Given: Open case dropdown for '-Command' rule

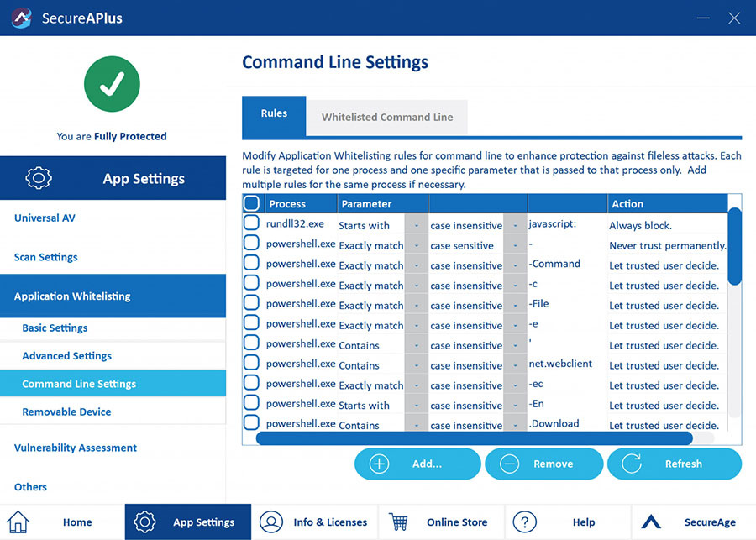Looking at the screenshot, I should pyautogui.click(x=516, y=265).
